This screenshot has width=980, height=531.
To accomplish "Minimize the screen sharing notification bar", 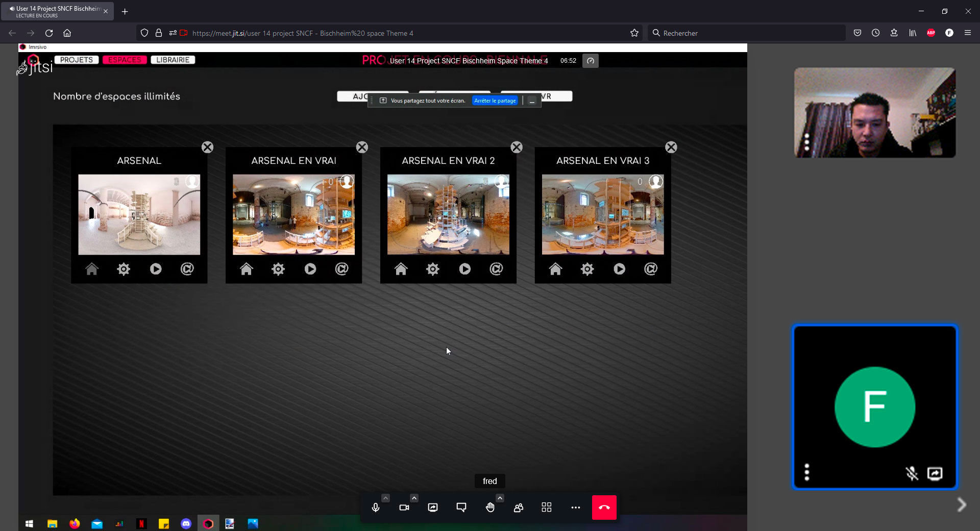I will 532,101.
